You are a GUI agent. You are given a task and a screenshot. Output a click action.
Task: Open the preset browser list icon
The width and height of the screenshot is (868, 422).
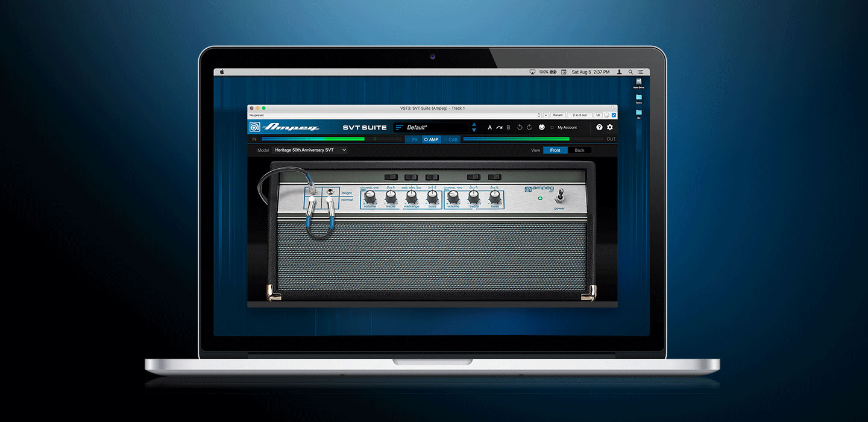[400, 127]
